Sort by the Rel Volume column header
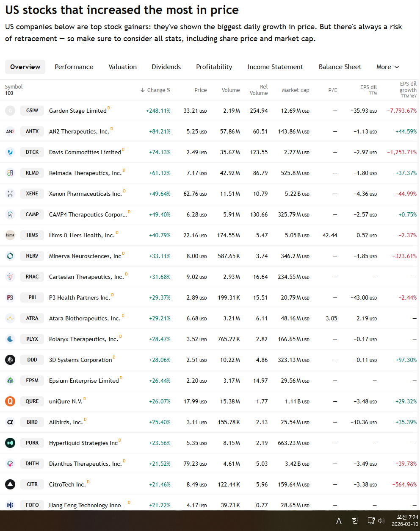Screen dimensions: 420x531 259,90
